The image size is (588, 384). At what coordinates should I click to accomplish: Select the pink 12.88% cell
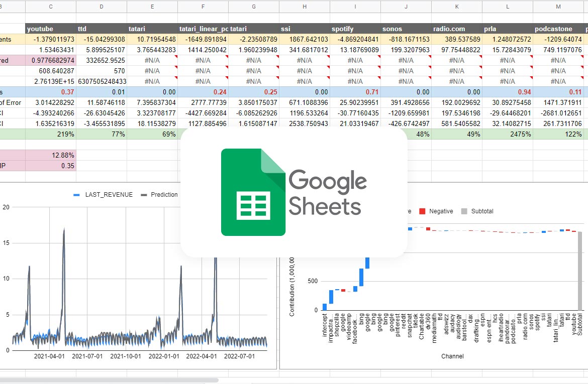click(51, 155)
